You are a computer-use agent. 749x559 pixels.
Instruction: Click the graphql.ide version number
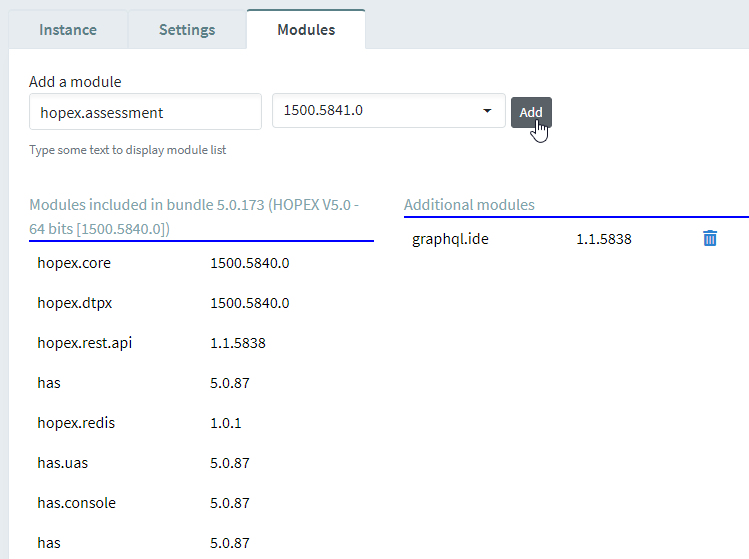pos(603,239)
